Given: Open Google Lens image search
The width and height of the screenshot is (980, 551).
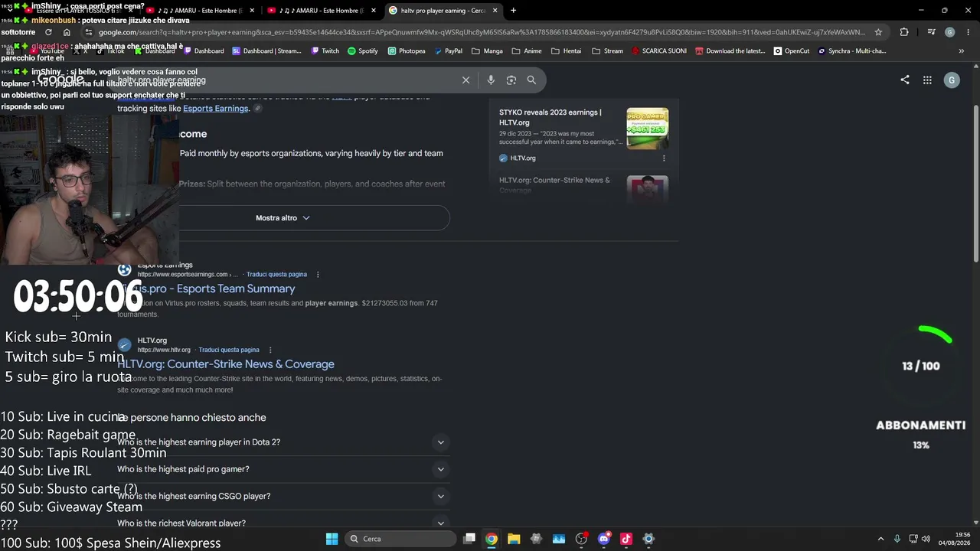Looking at the screenshot, I should [x=511, y=80].
